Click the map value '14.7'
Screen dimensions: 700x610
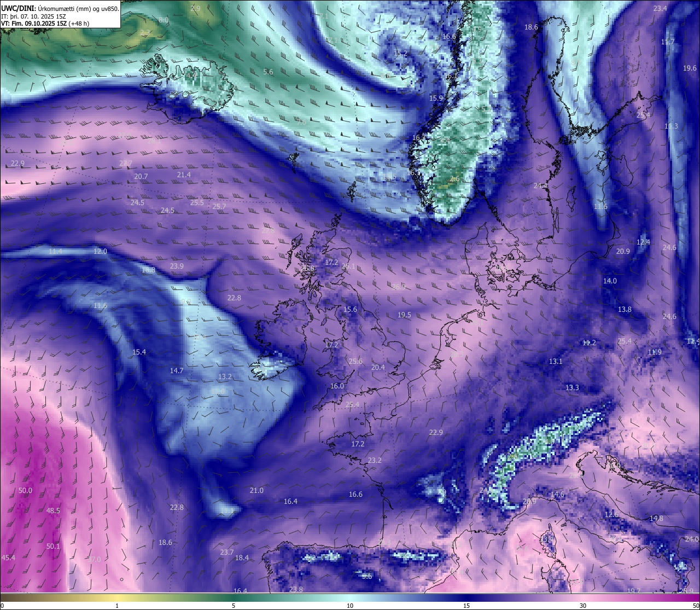(177, 371)
